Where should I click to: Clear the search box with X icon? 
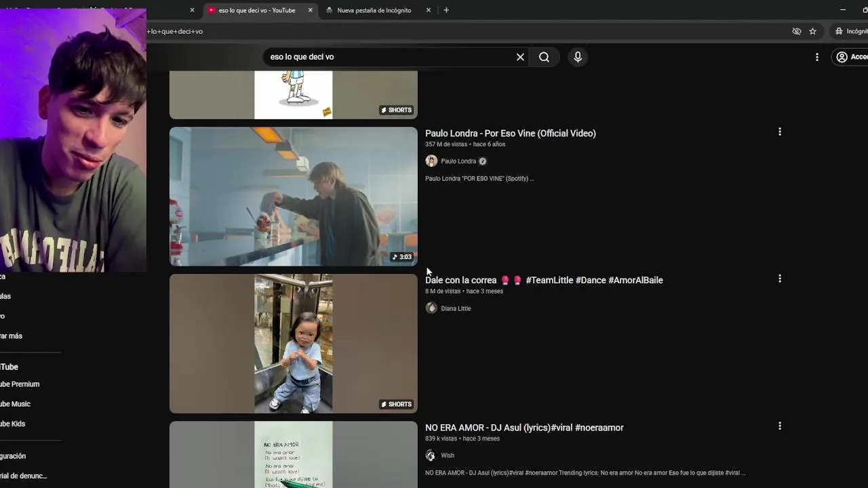coord(520,57)
